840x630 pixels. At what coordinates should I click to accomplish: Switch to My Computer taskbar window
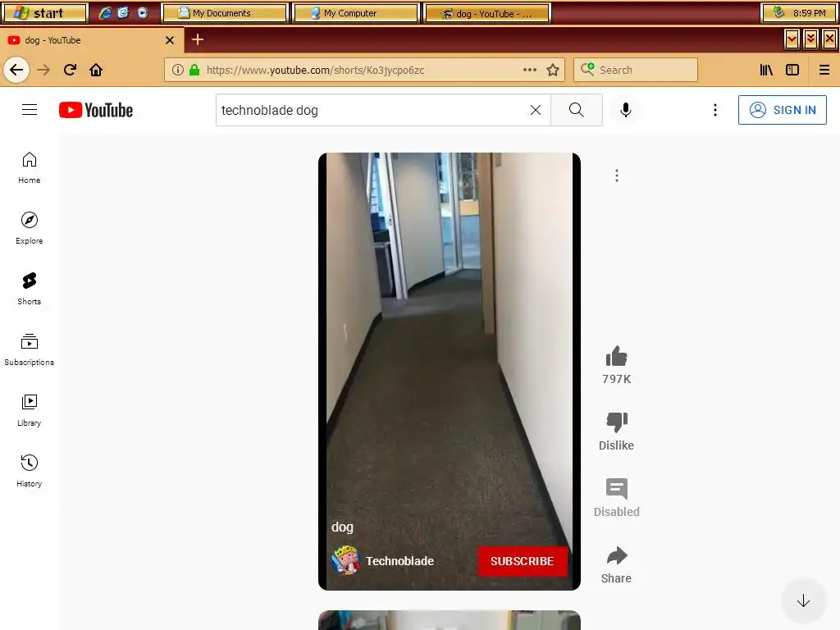pyautogui.click(x=355, y=13)
